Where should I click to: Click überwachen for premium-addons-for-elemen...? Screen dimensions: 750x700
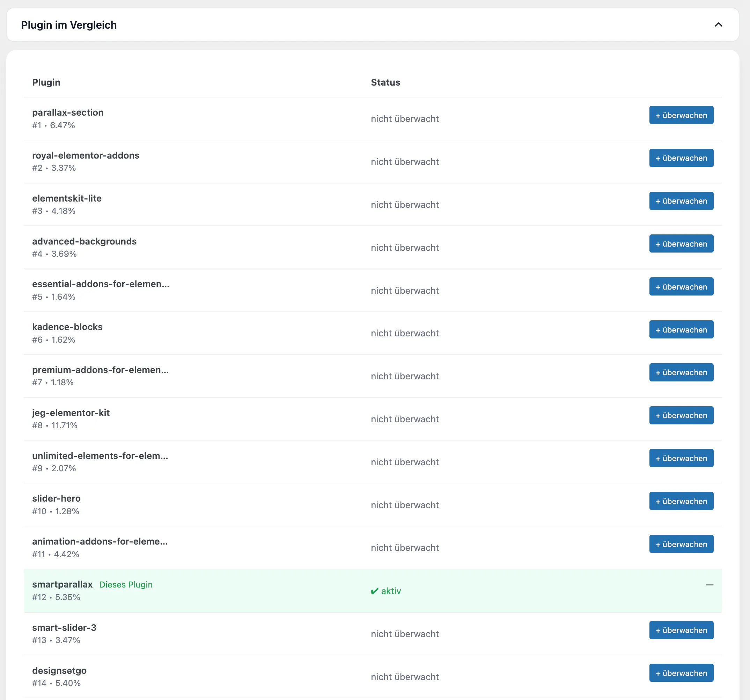[x=681, y=372]
